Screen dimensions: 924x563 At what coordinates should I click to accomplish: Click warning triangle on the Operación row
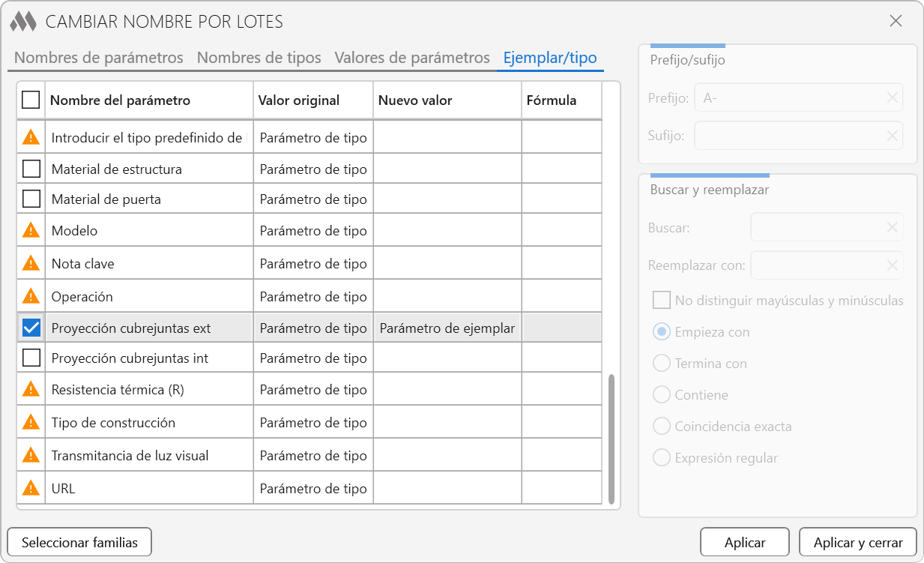pos(31,296)
